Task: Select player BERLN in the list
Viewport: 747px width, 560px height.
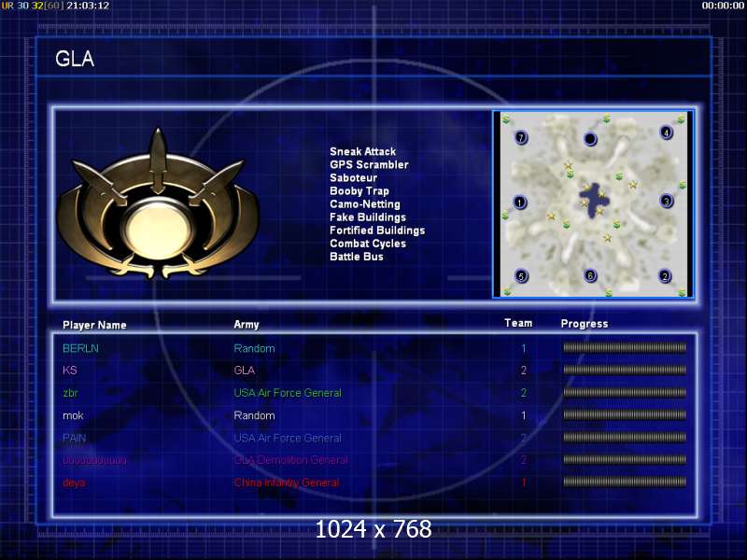Action: (x=80, y=348)
